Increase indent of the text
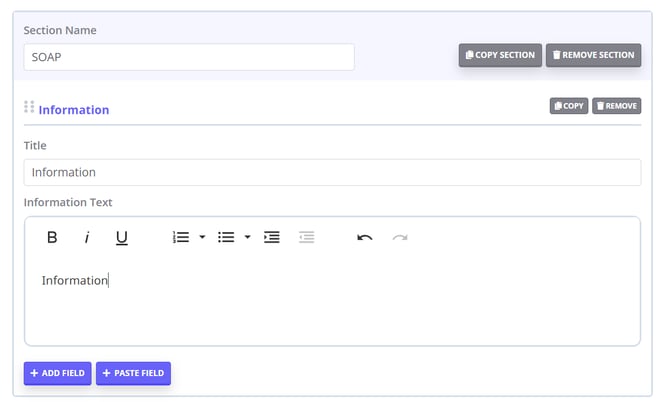The width and height of the screenshot is (670, 402). coord(271,238)
